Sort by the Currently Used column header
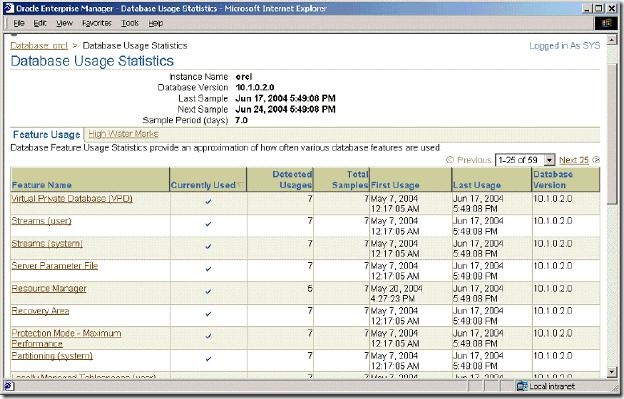The height and width of the screenshot is (399, 624). click(203, 185)
